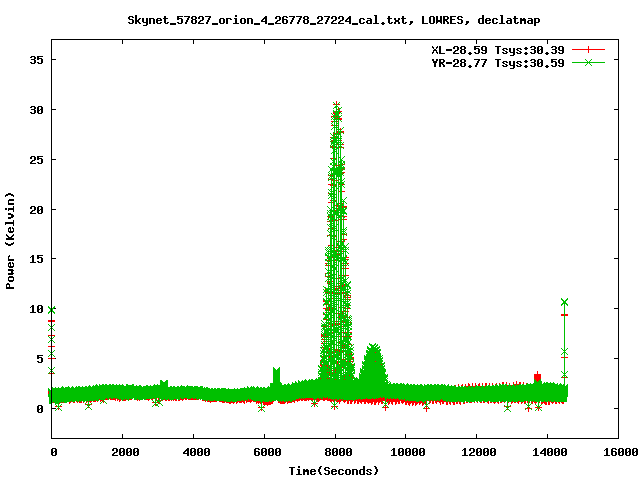Click the tallest peak top near 30 Kelvin
This screenshot has height=480, width=640.
tap(336, 107)
